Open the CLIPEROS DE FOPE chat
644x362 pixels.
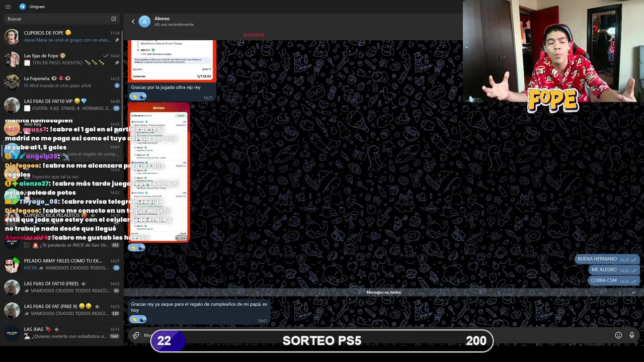click(62, 36)
